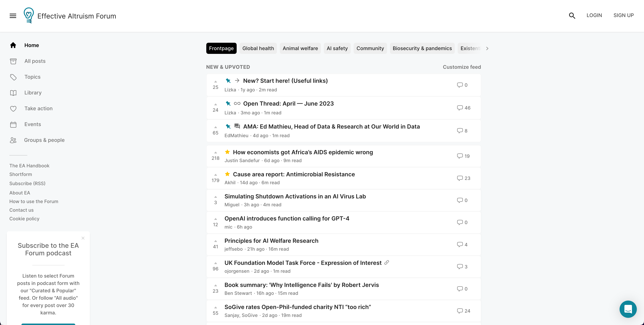Open the hamburger navigation menu
The width and height of the screenshot is (644, 325).
tap(13, 16)
